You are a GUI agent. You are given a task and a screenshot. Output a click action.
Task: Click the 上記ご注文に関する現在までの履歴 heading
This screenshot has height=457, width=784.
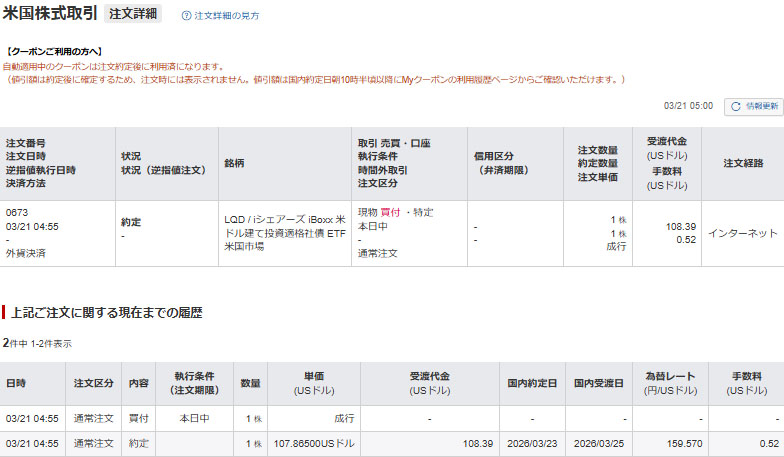[x=106, y=313]
